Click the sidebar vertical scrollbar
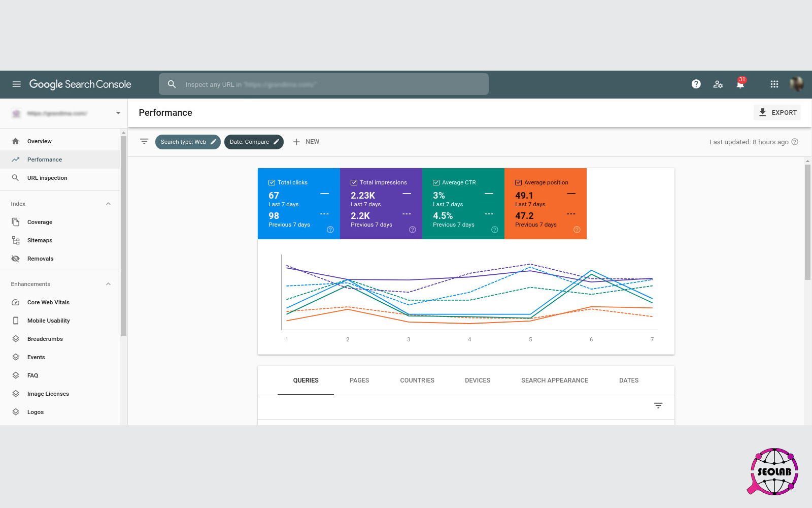This screenshot has height=508, width=812. pos(123,236)
